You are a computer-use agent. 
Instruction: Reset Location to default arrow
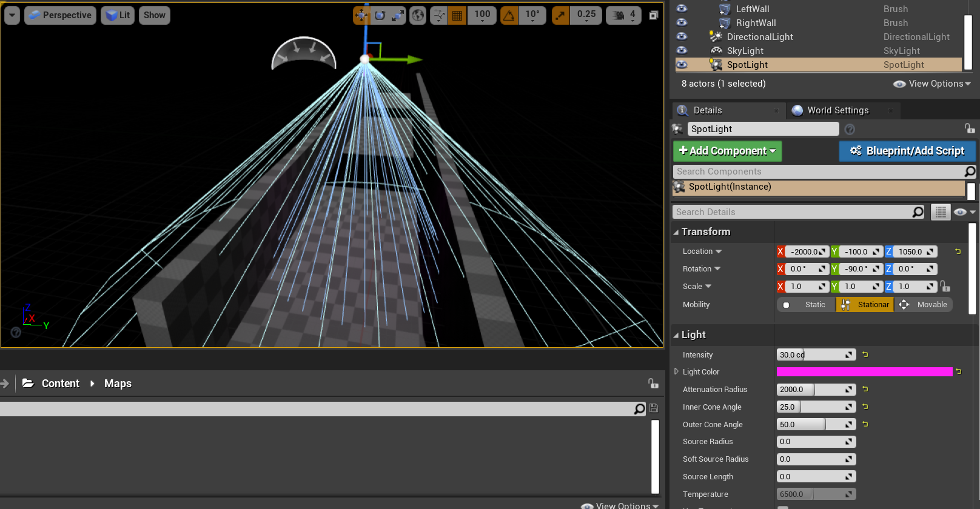pos(958,251)
